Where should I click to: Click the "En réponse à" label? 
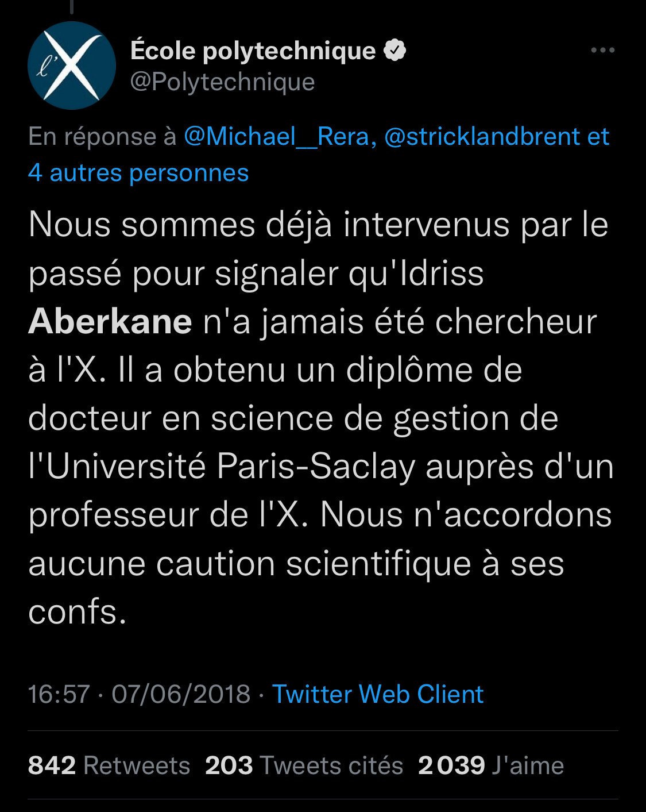tap(102, 137)
